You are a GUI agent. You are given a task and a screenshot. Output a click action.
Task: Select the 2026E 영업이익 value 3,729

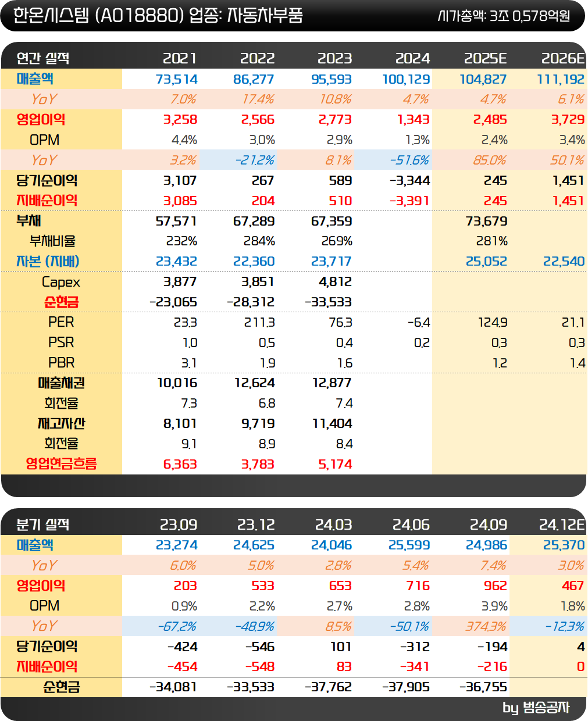click(x=568, y=120)
